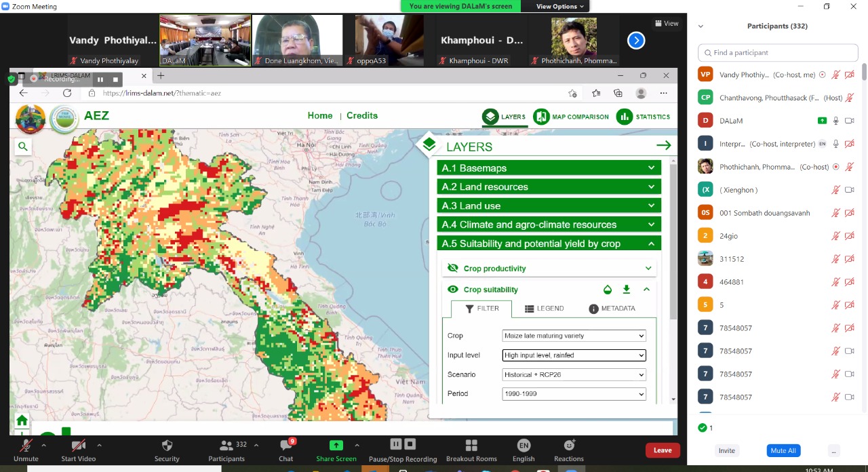
Task: Start Video in Zoom toolbar
Action: [x=79, y=450]
